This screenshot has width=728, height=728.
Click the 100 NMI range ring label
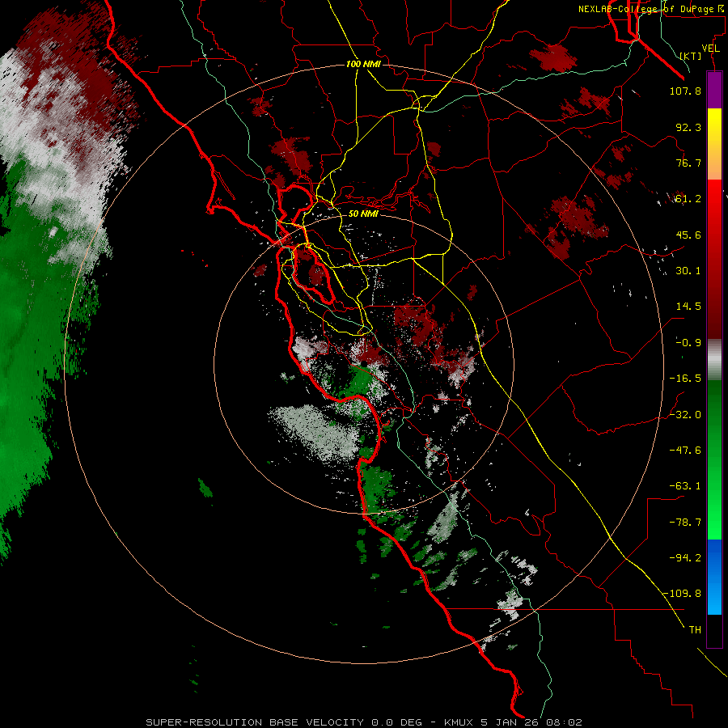tap(363, 64)
